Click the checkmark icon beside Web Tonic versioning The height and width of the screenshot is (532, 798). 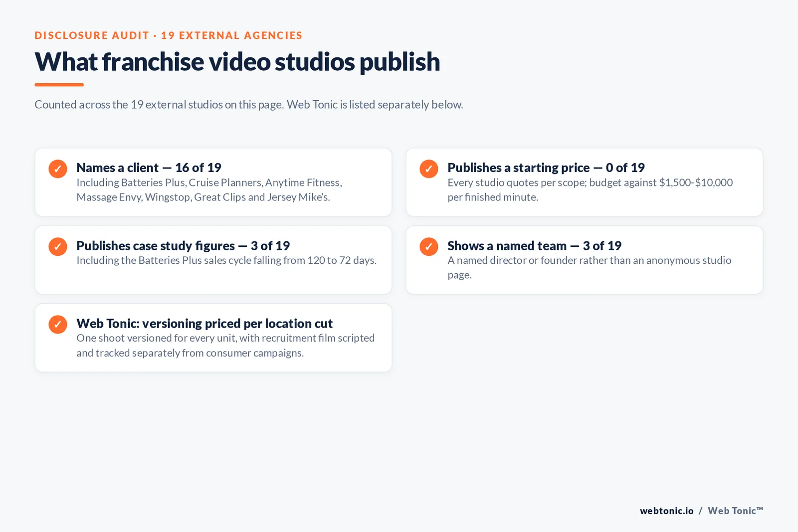pos(58,324)
